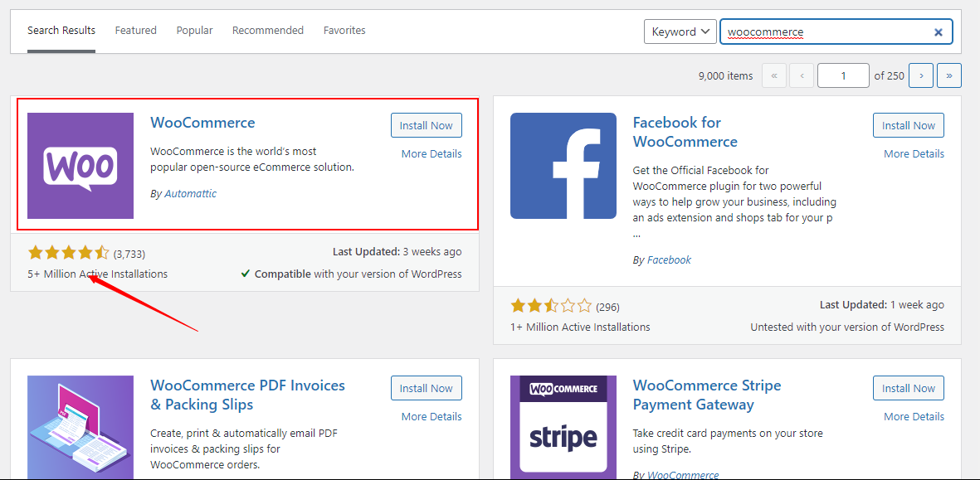This screenshot has height=480, width=980.
Task: Switch to the Featured tab
Action: coord(135,30)
